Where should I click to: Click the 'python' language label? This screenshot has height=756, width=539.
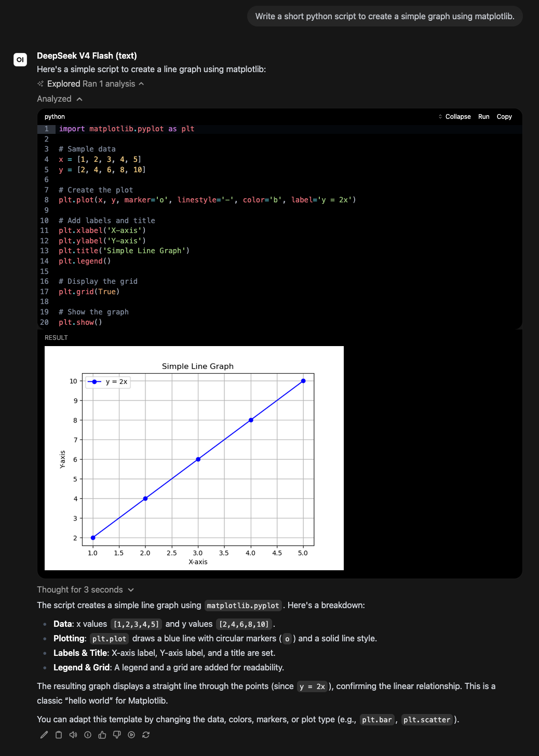coord(55,117)
